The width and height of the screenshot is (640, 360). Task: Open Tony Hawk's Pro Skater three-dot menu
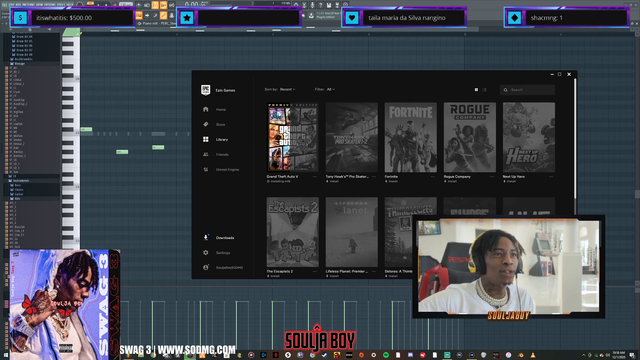tap(373, 177)
